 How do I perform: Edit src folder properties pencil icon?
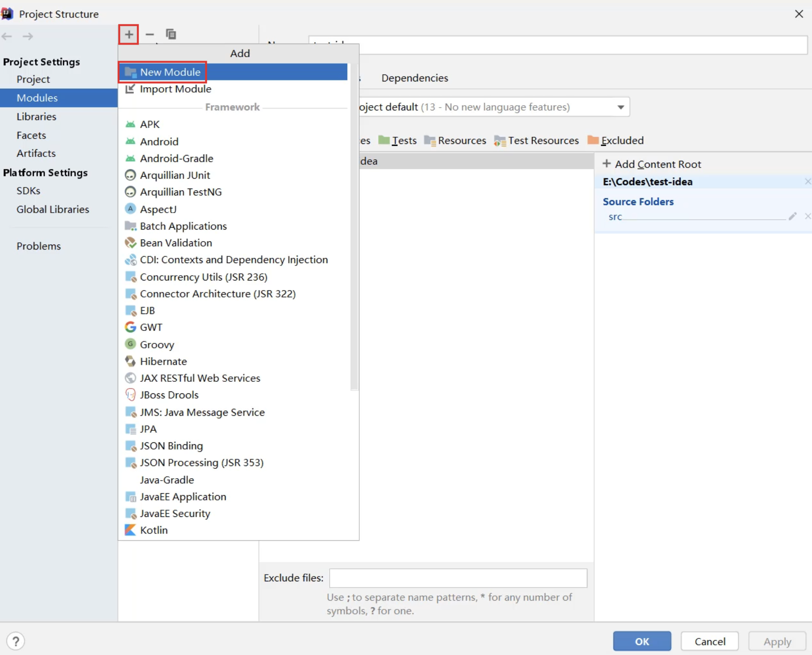pos(792,217)
